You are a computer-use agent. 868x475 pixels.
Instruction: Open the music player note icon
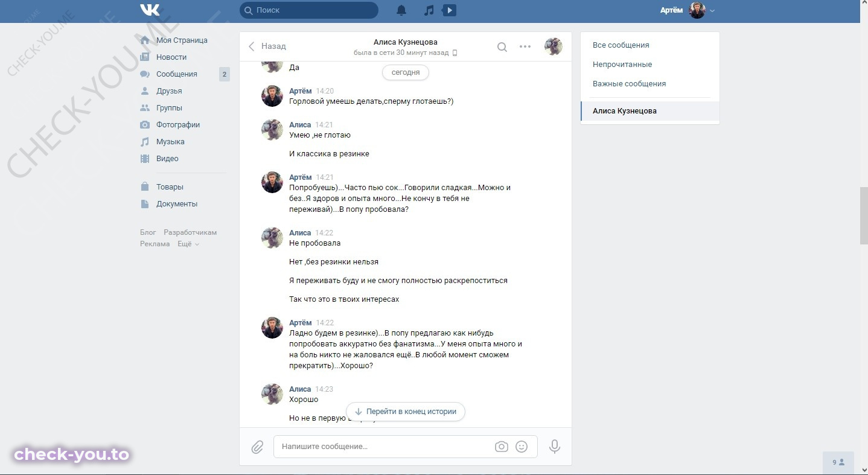coord(429,10)
